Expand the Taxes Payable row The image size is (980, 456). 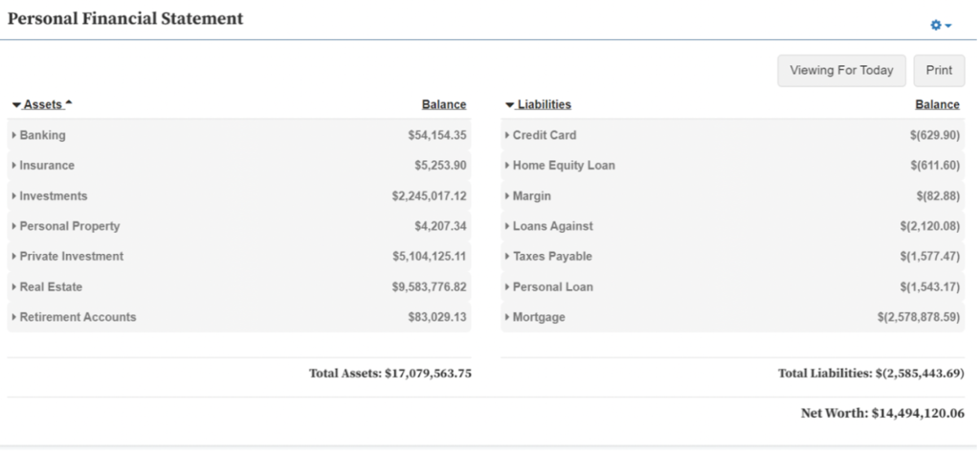click(x=551, y=257)
